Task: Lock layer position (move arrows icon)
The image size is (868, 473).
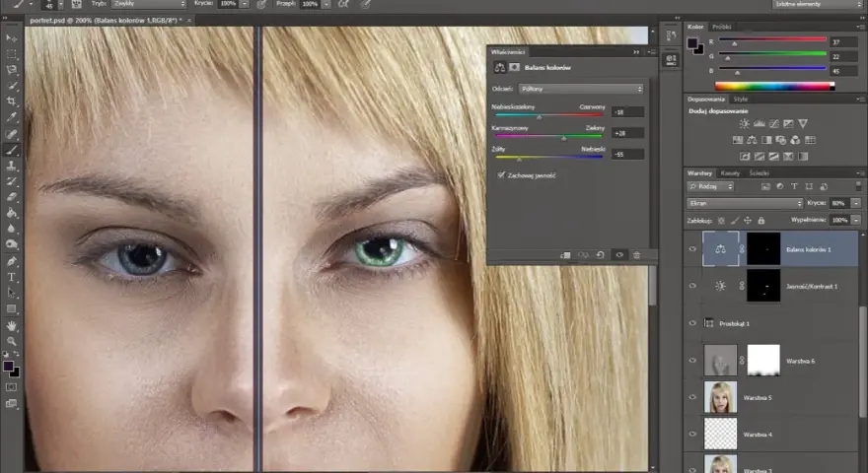Action: point(748,220)
